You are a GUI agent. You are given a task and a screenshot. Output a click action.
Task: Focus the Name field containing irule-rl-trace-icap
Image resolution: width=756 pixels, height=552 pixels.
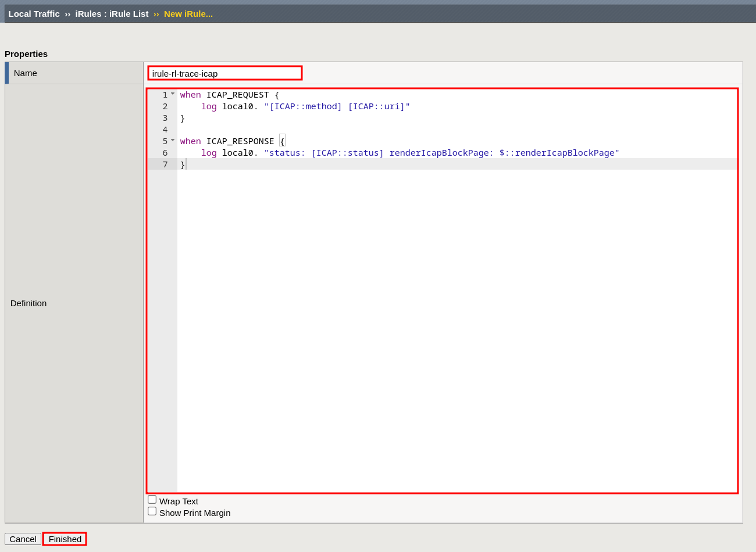[224, 73]
